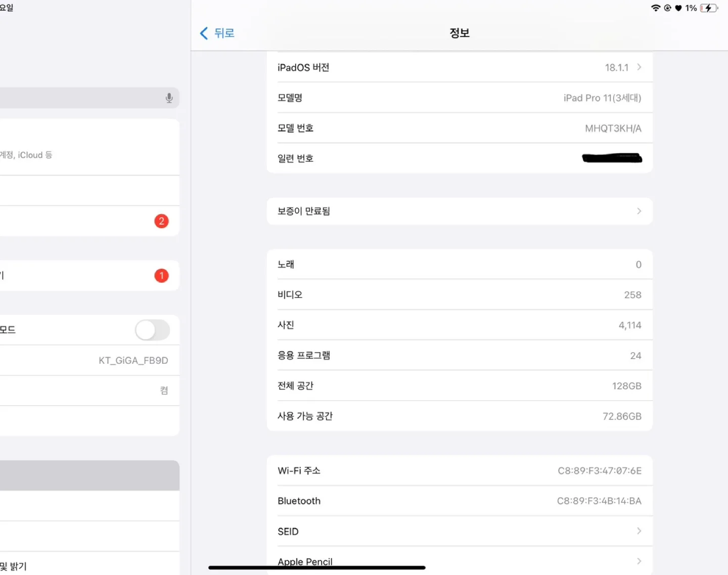Screen dimensions: 728x575
Task: Click the 노래 count row
Action: (x=460, y=264)
